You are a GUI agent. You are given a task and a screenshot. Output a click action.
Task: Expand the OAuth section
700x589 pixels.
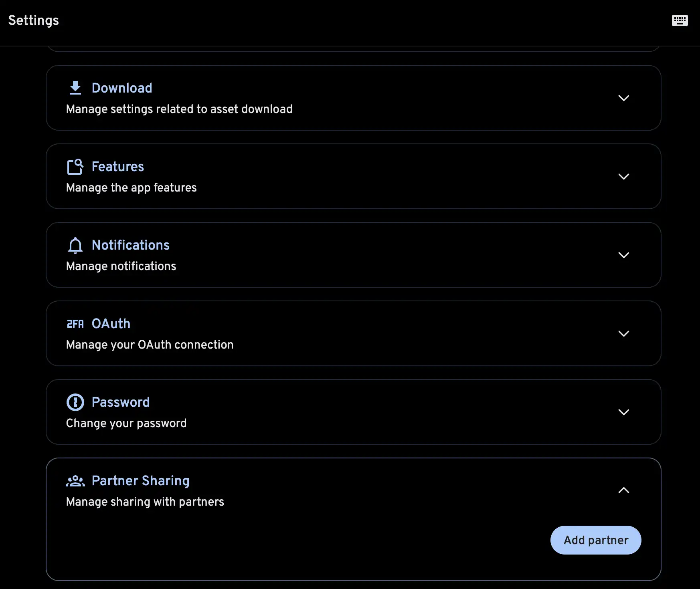pos(624,333)
